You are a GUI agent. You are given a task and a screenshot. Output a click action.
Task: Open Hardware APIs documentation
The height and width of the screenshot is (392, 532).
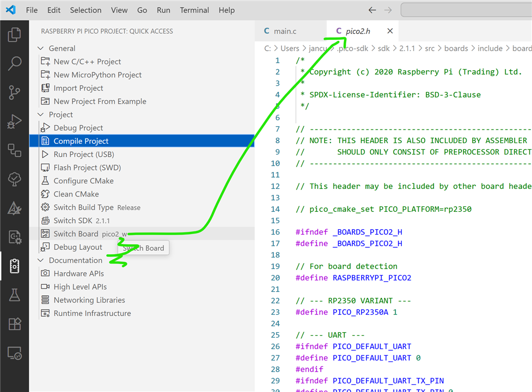pos(78,273)
